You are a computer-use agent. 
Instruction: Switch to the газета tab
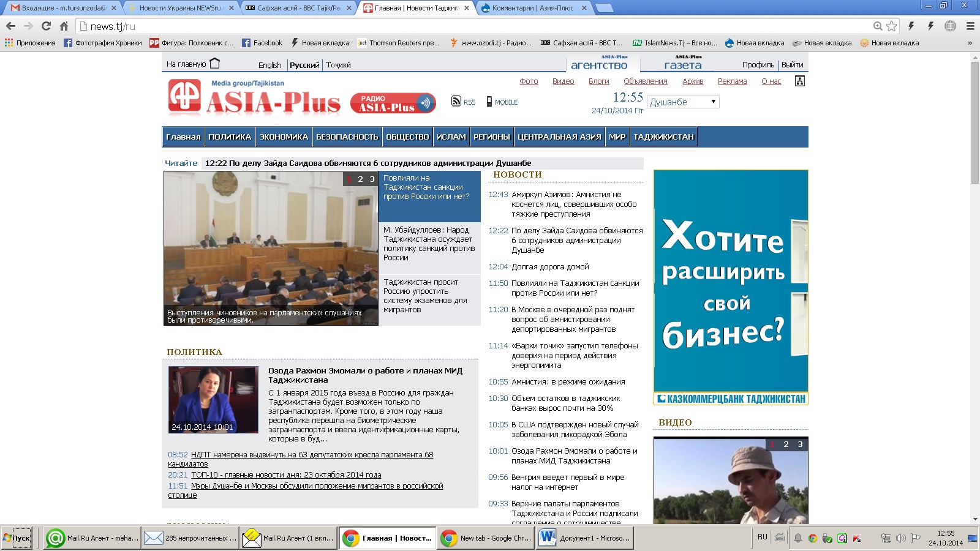pos(683,65)
